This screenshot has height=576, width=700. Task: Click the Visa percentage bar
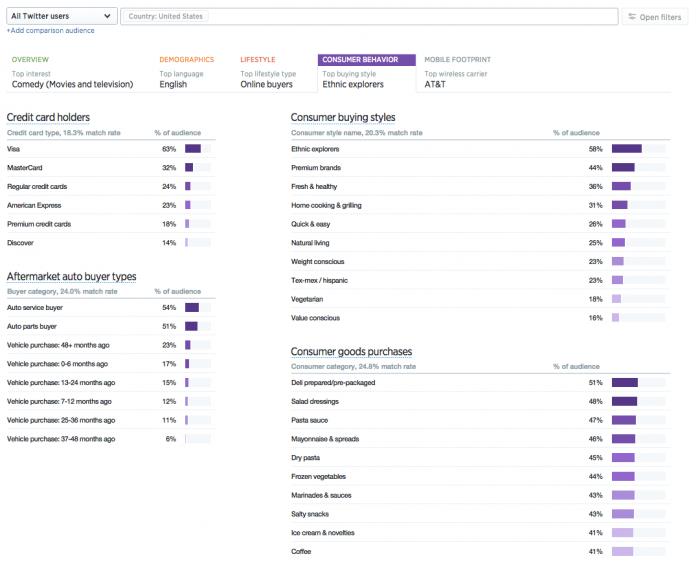(x=193, y=149)
